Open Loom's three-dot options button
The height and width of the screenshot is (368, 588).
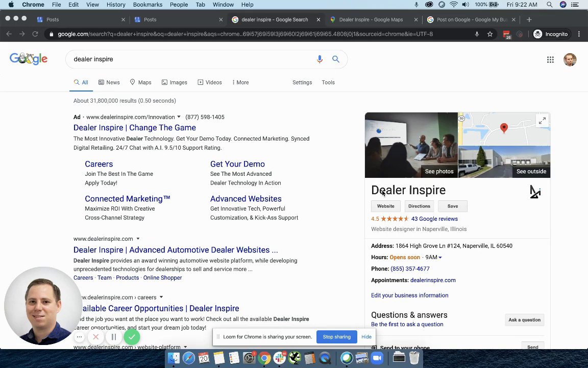click(x=79, y=337)
